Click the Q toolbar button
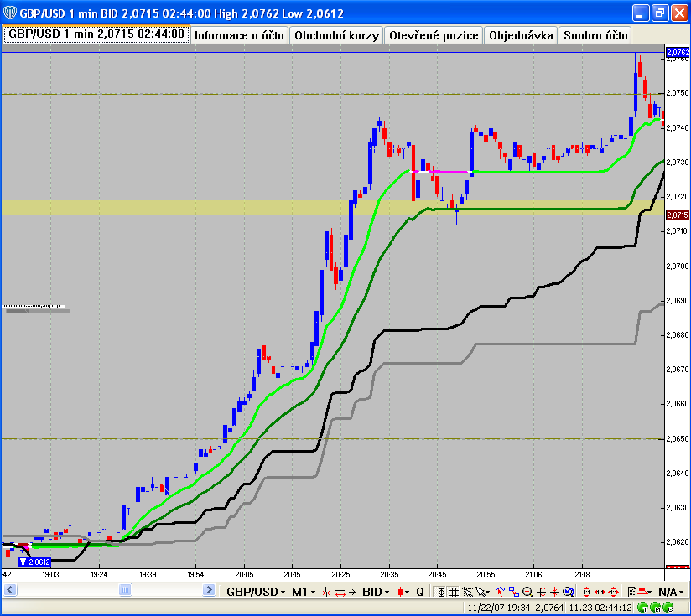Screen dimensions: 691x616 (x=420, y=592)
